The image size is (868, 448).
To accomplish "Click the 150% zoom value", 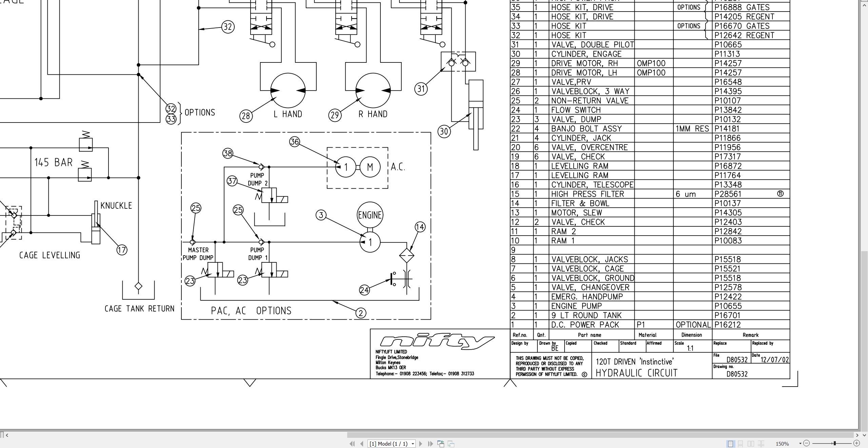I will coord(782,444).
